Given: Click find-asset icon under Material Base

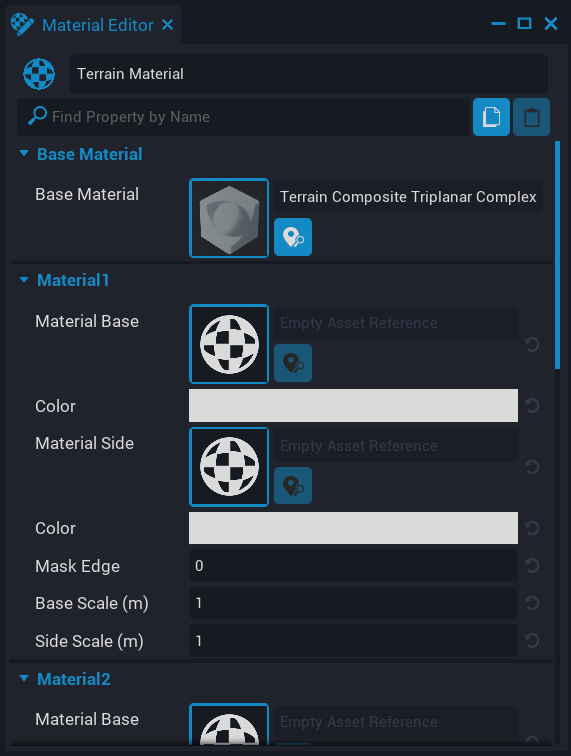Looking at the screenshot, I should pyautogui.click(x=293, y=363).
